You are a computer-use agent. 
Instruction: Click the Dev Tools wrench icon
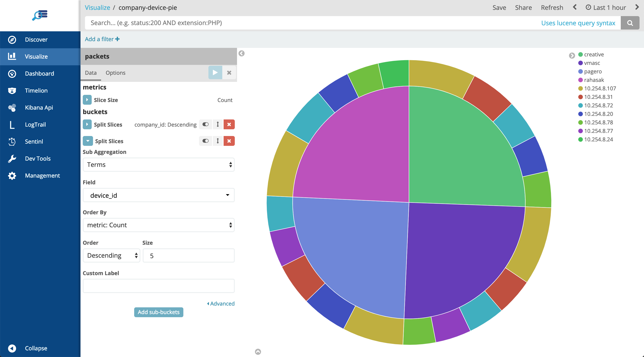(x=12, y=159)
